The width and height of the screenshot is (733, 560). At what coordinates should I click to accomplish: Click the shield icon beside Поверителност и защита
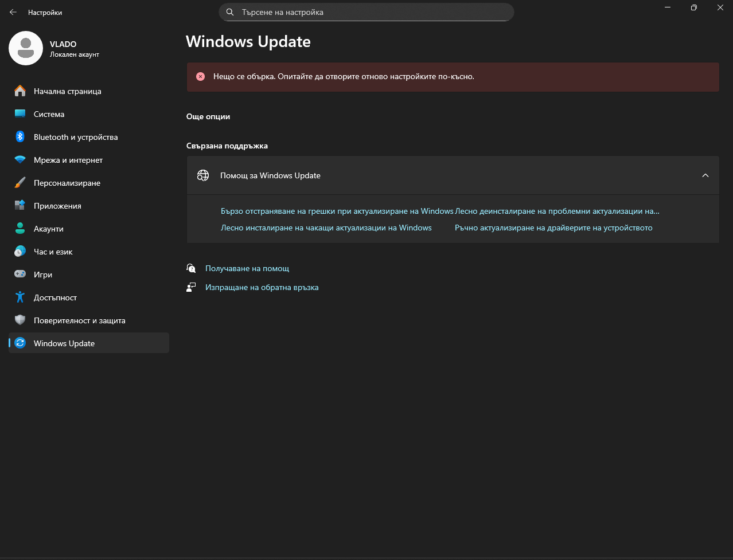pyautogui.click(x=20, y=320)
